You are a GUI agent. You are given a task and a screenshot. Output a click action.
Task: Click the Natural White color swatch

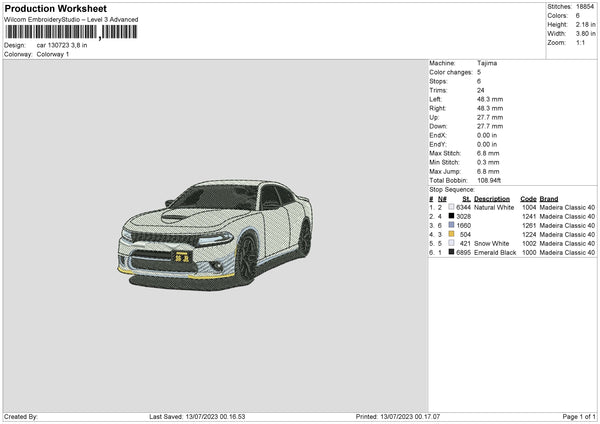452,207
